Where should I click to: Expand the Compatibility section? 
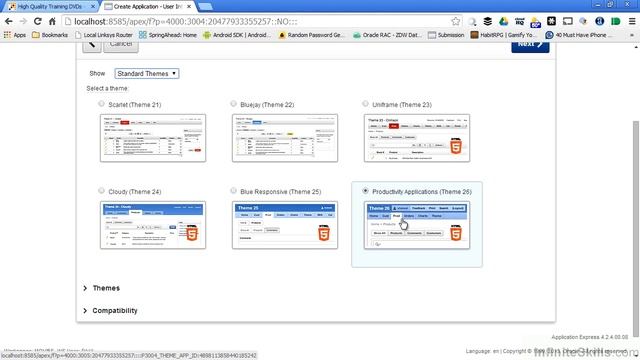point(110,311)
